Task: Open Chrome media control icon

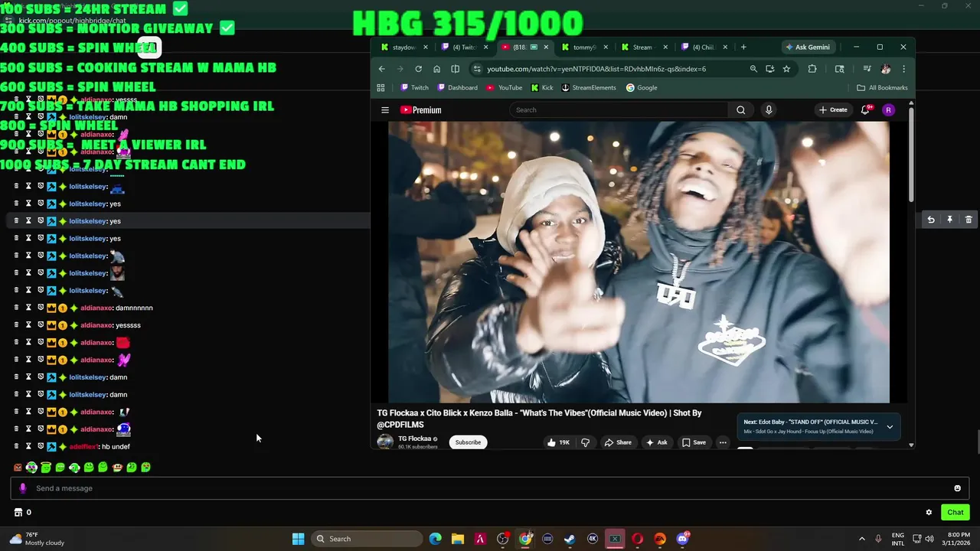Action: click(867, 69)
